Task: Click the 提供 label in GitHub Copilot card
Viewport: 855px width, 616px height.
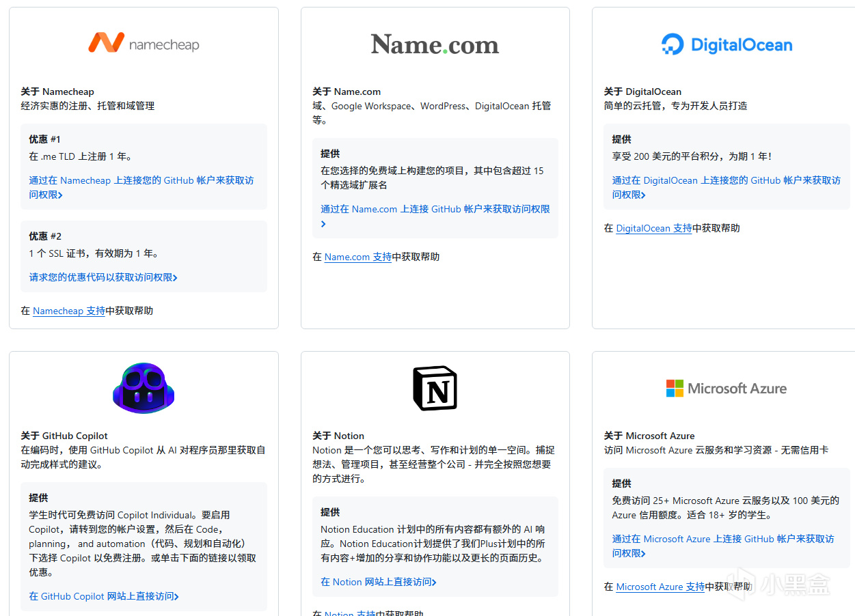Action: 38,498
